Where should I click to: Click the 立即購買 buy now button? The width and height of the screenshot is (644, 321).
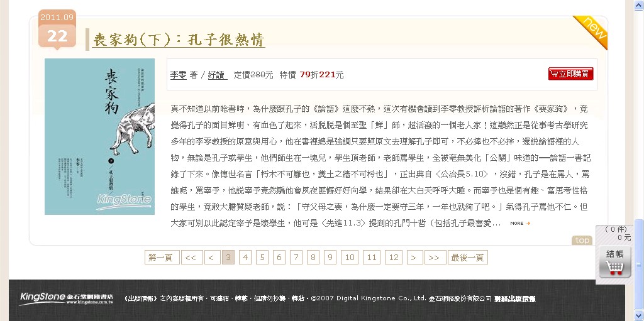coord(571,74)
